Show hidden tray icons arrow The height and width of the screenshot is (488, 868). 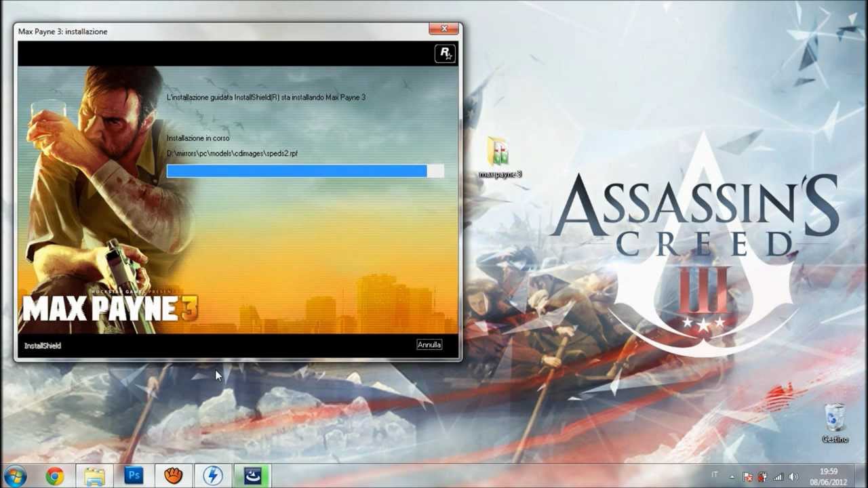pyautogui.click(x=732, y=476)
